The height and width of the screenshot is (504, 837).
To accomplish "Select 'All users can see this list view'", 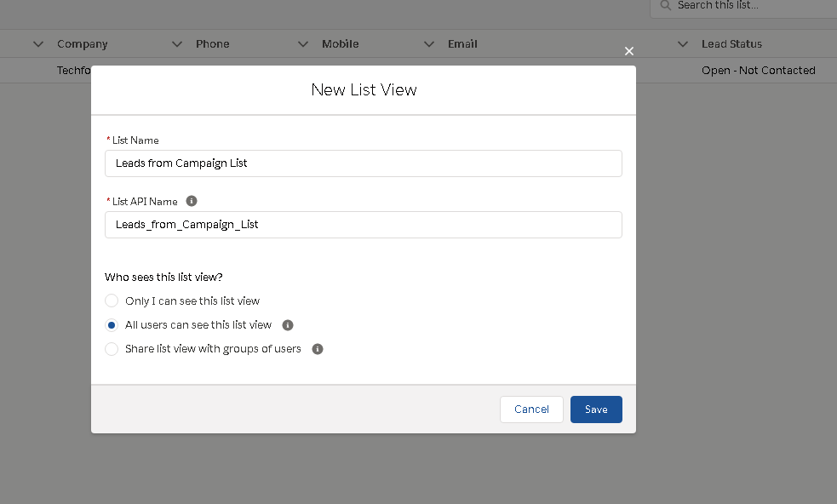I will (112, 324).
